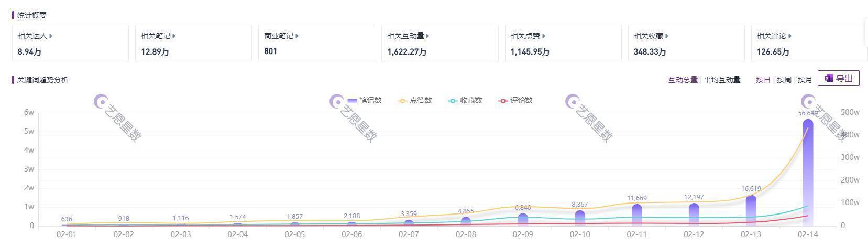The height and width of the screenshot is (246, 868).
Task: Click the 918 data label above 02-02
Action: coord(124,218)
